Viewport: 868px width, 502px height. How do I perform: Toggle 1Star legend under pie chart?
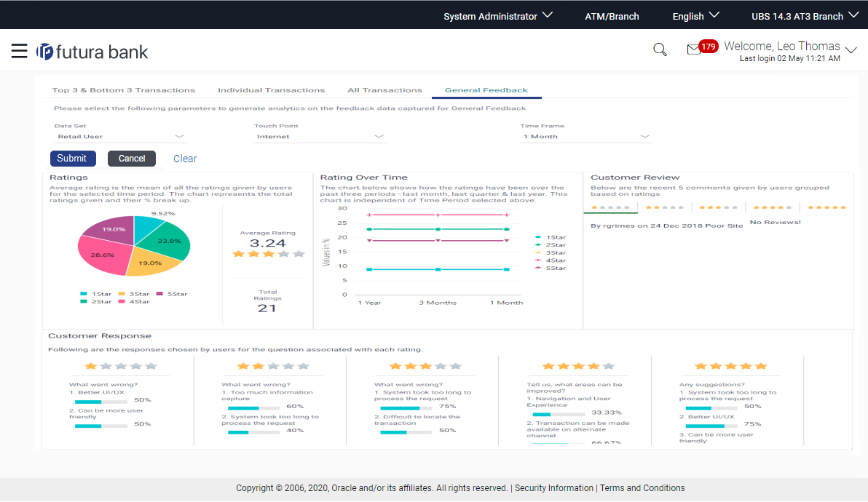point(96,294)
